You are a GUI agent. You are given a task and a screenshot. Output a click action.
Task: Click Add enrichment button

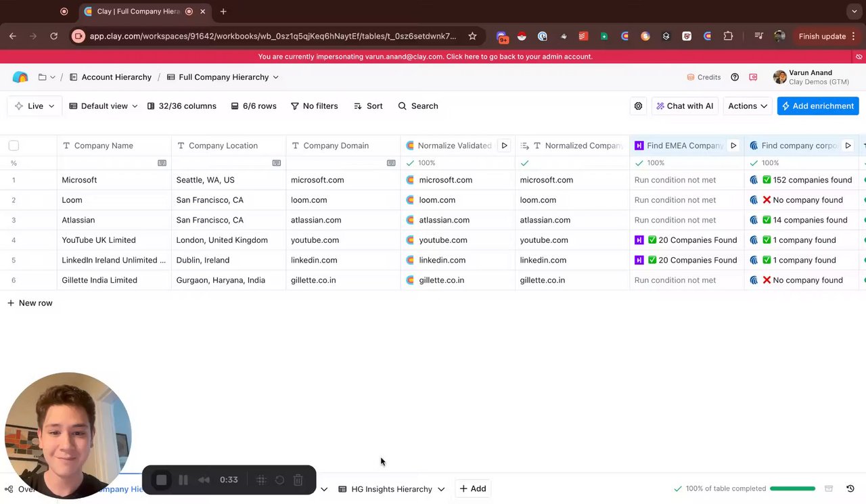click(x=818, y=106)
